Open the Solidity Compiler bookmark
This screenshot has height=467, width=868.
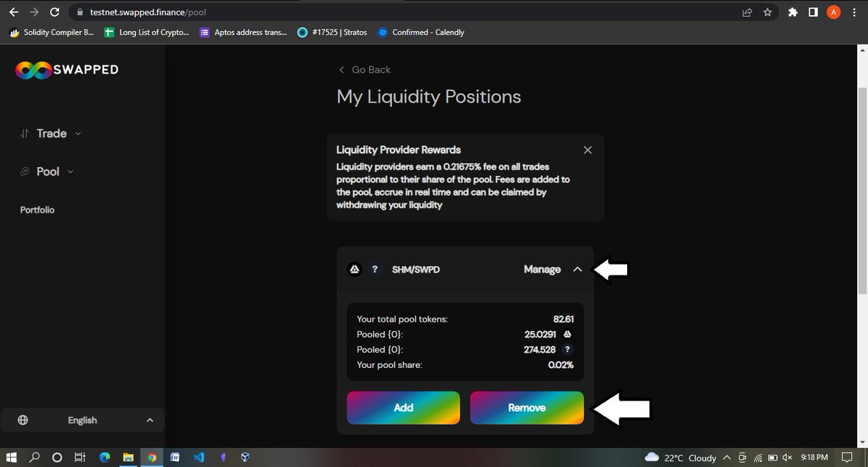(52, 32)
